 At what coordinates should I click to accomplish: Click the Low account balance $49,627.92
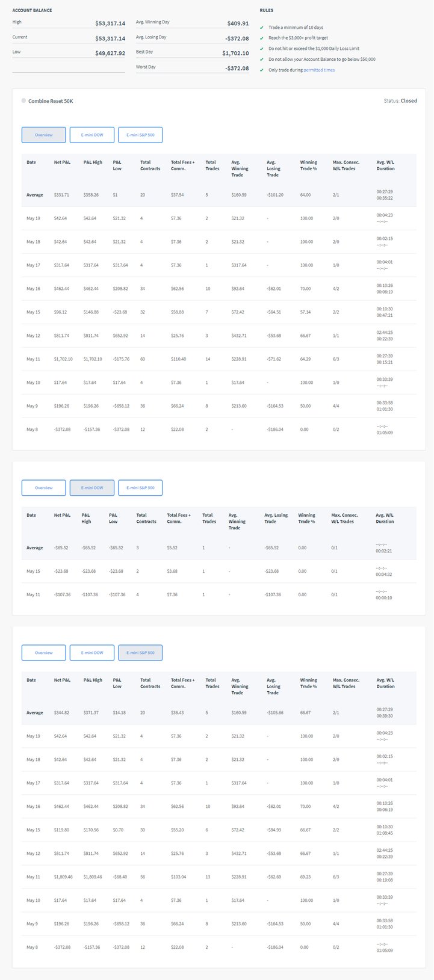click(110, 53)
